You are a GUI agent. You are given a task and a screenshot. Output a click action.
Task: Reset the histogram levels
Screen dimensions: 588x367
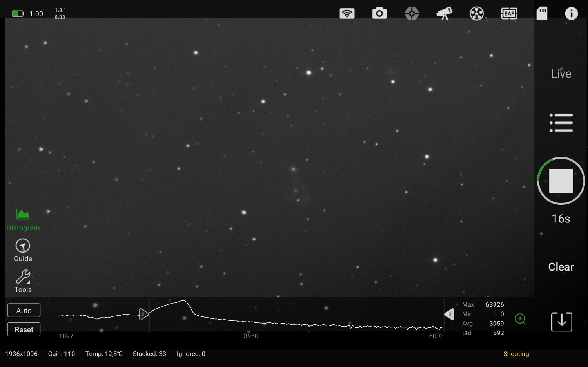coord(24,329)
